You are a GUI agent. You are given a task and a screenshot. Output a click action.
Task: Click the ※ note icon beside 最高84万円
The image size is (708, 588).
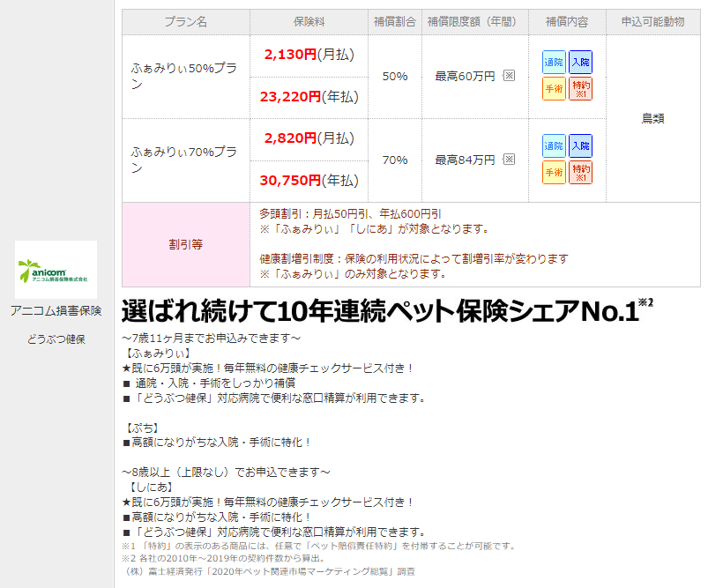click(509, 160)
